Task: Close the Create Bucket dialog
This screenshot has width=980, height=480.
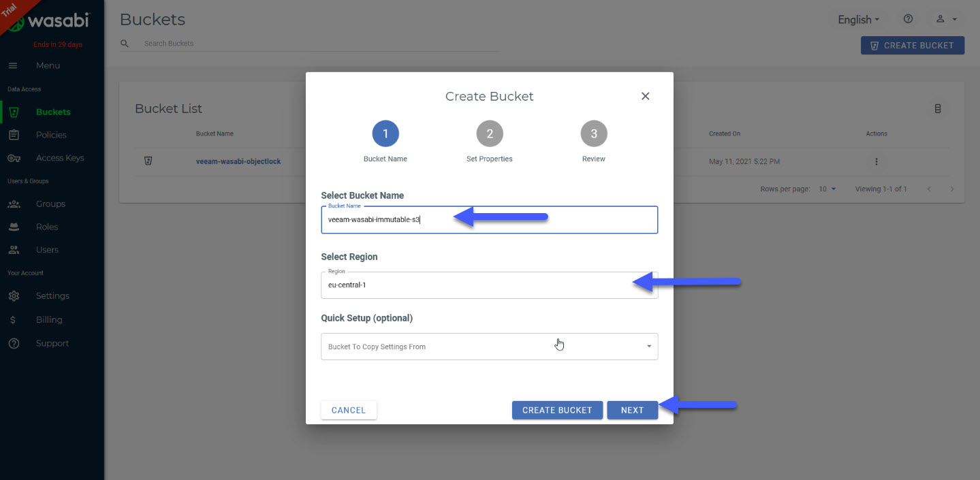Action: pos(646,96)
